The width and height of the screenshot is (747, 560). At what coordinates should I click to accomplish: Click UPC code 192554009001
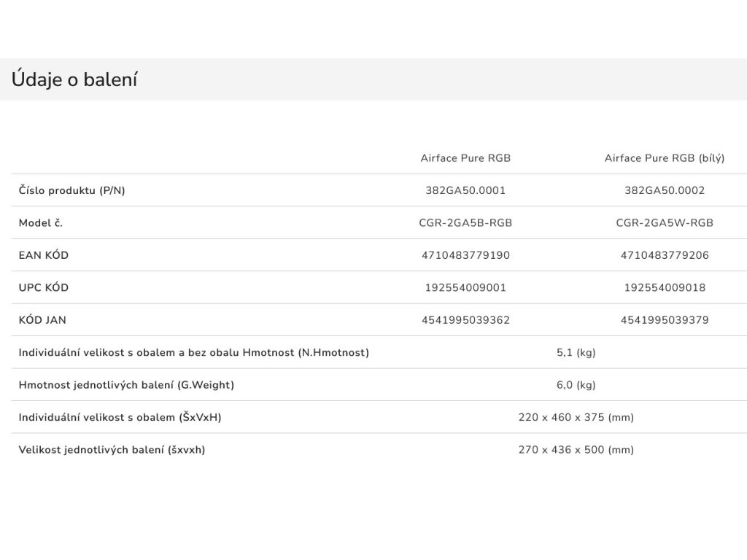(465, 287)
